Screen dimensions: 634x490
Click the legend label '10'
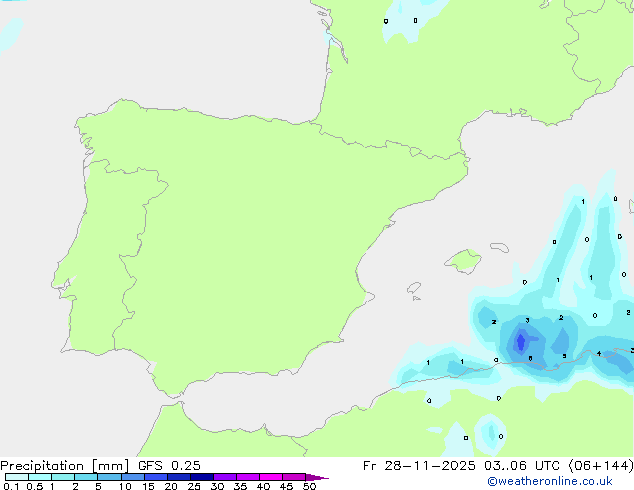[125, 486]
